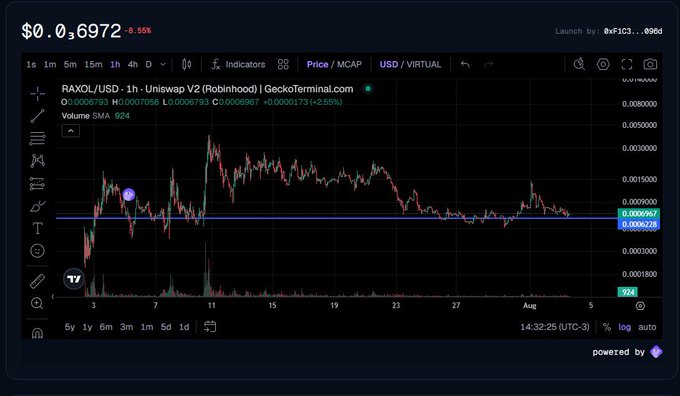Toggle chart to Price view
Viewport: 680px width, 396px height.
(317, 65)
